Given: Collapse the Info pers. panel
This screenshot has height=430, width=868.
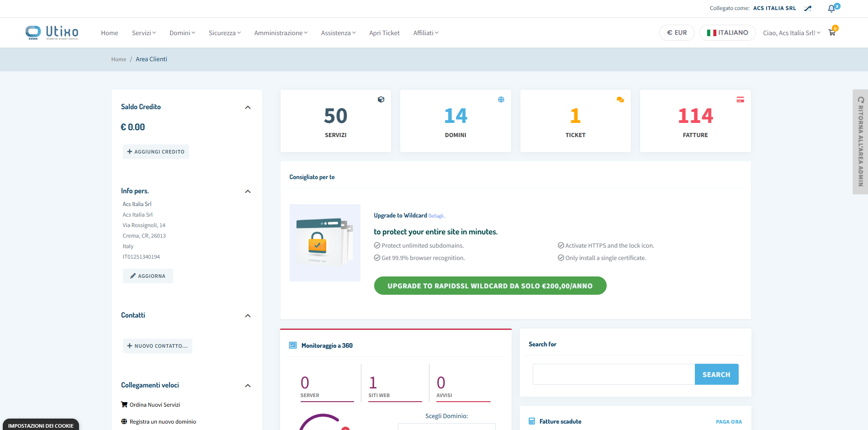Looking at the screenshot, I should click(x=248, y=191).
